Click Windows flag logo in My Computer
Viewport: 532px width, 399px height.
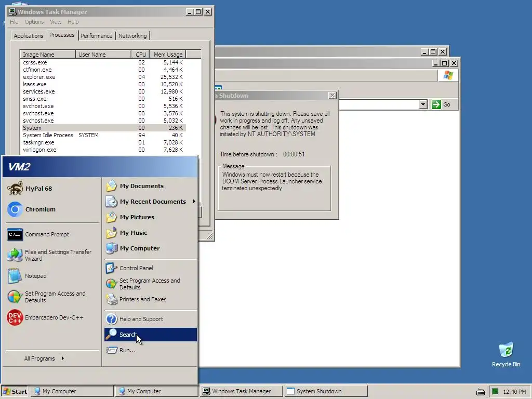click(448, 75)
